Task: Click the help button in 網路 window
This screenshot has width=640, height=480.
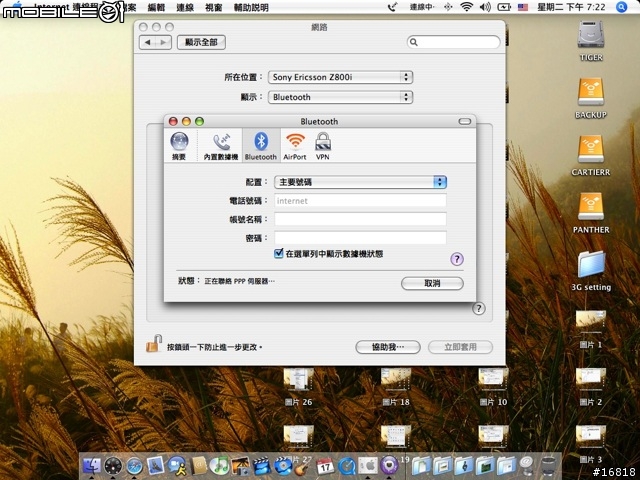Action: pos(478,309)
